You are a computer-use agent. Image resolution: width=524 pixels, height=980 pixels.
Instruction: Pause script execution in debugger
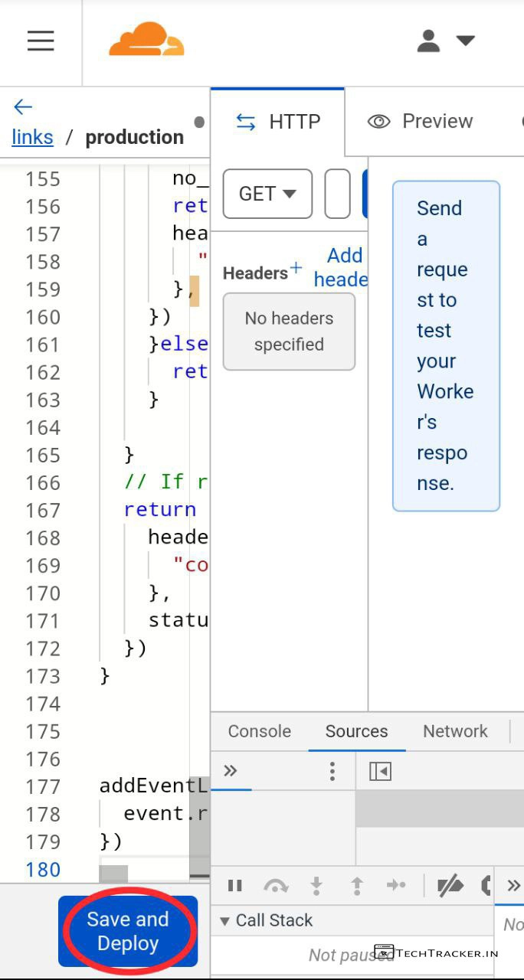pos(235,886)
